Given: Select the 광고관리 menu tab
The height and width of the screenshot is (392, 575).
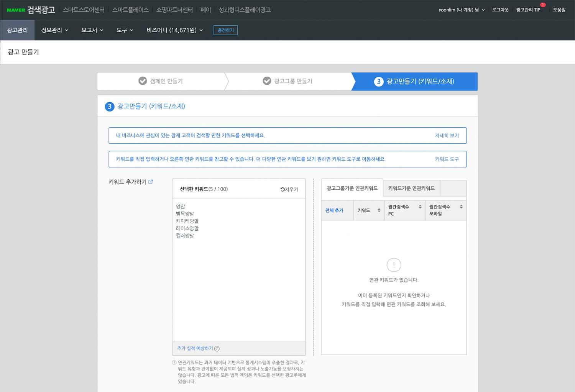Looking at the screenshot, I should click(17, 30).
